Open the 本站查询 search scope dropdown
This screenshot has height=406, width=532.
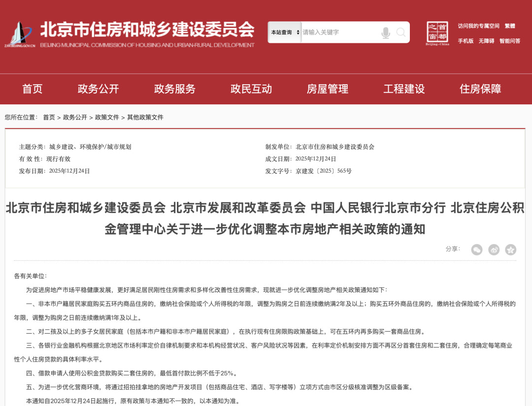[284, 32]
